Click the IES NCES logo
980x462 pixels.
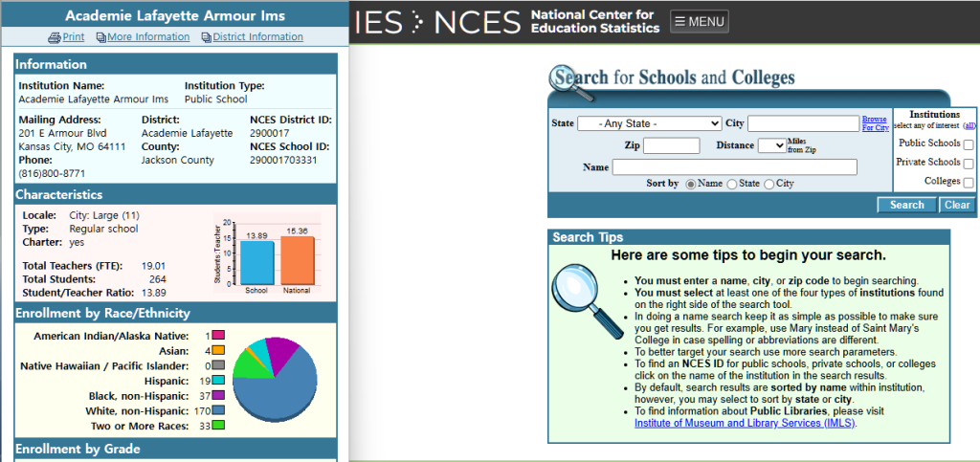(437, 22)
